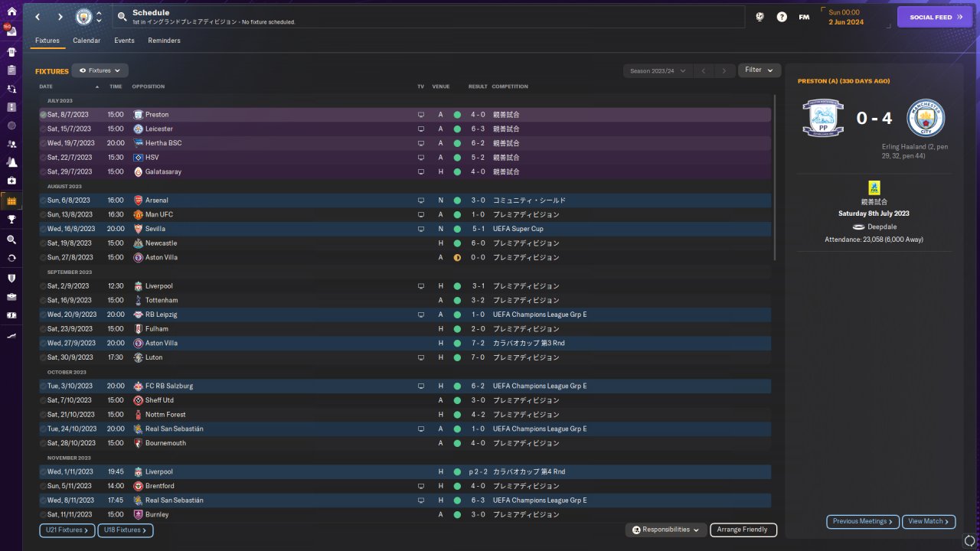Open Previous Meetings
The height and width of the screenshot is (551, 980).
(x=863, y=521)
